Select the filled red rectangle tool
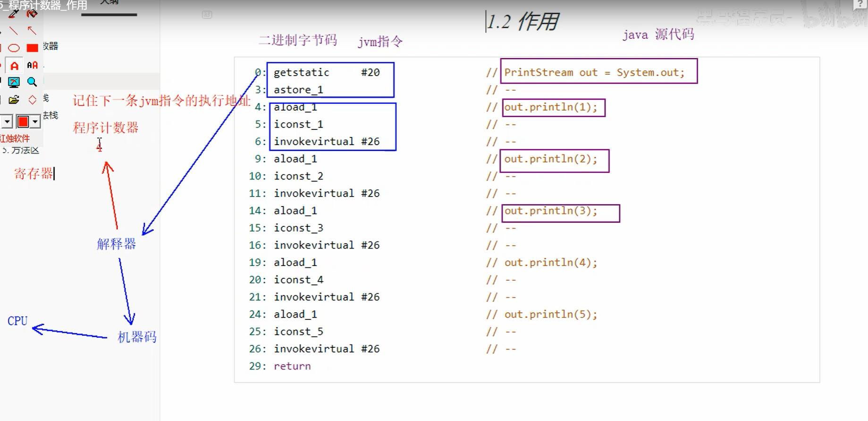This screenshot has width=868, height=421. pos(32,48)
